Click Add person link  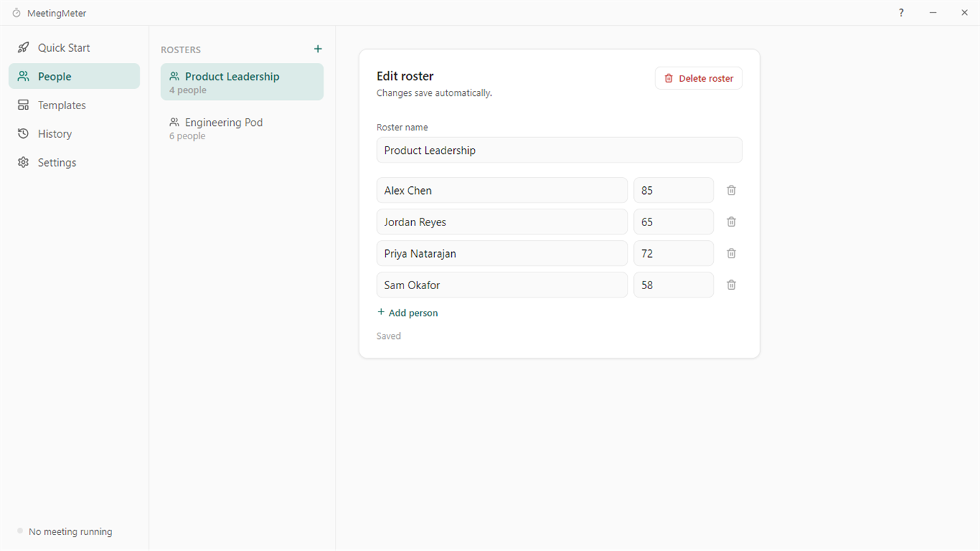point(408,313)
